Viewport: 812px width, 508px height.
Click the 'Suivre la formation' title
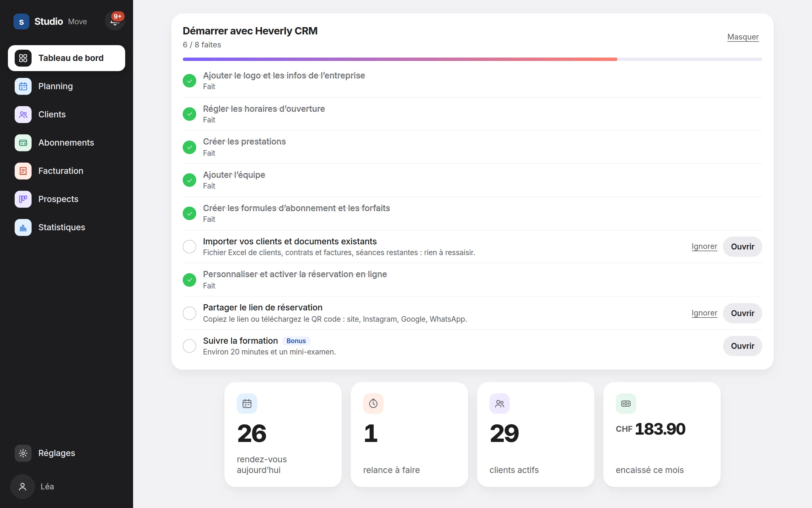[240, 341]
